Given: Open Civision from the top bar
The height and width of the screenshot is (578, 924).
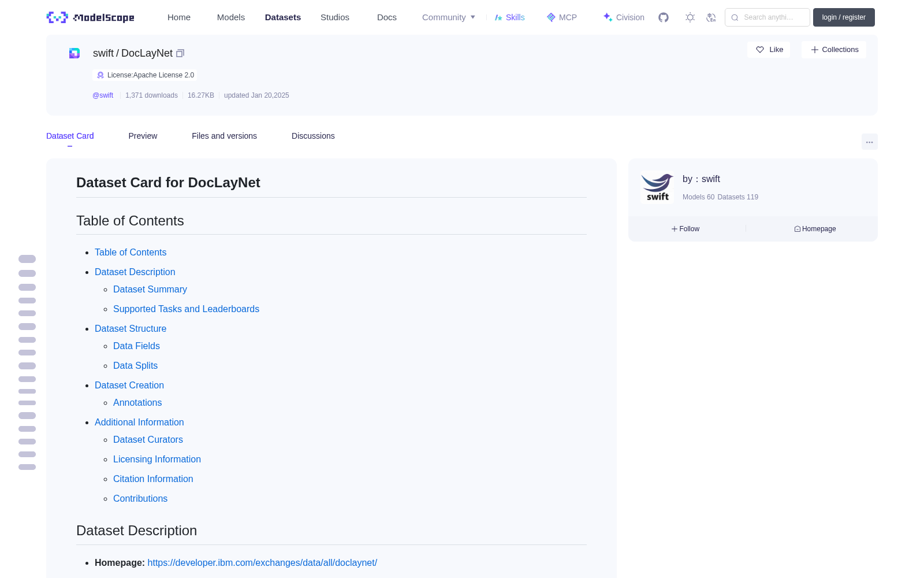Looking at the screenshot, I should tap(624, 17).
